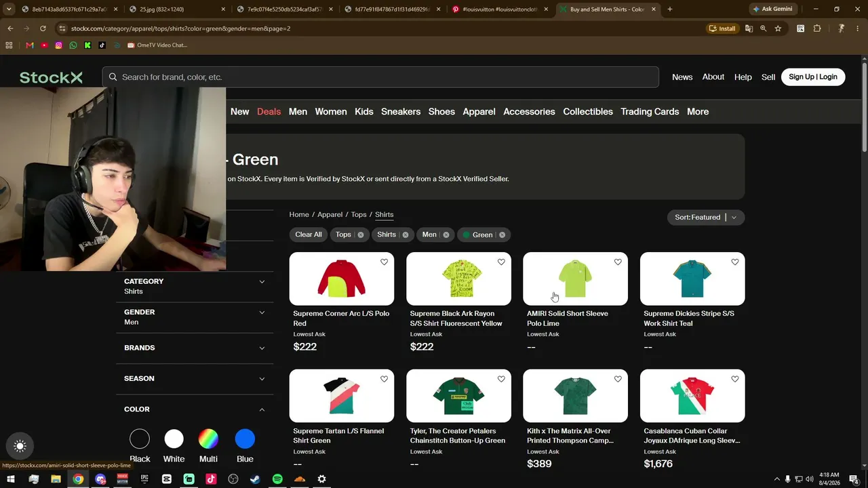The image size is (868, 488).
Task: Open the tab search dropdown in Chrome
Action: pos(9,9)
